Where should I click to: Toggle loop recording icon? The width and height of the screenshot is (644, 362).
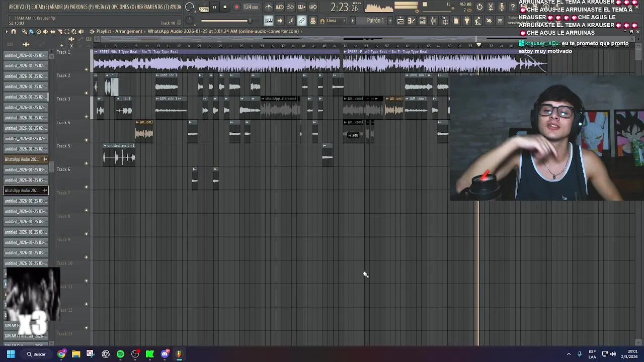[313, 7]
